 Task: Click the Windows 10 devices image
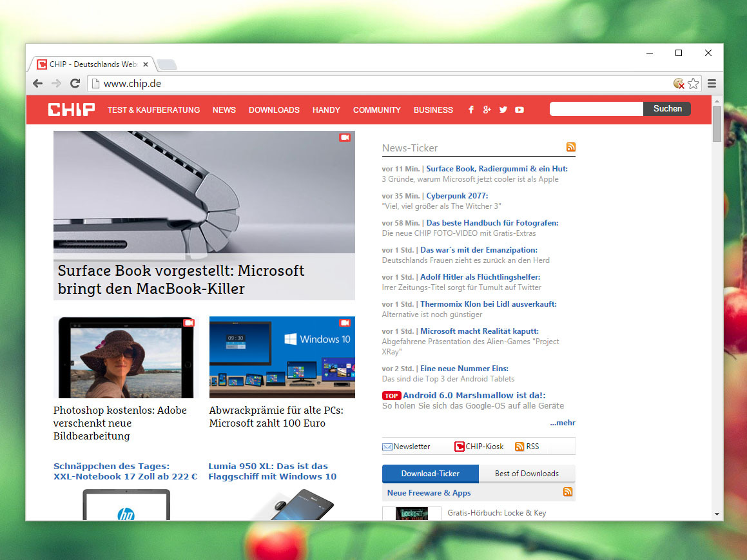click(282, 357)
